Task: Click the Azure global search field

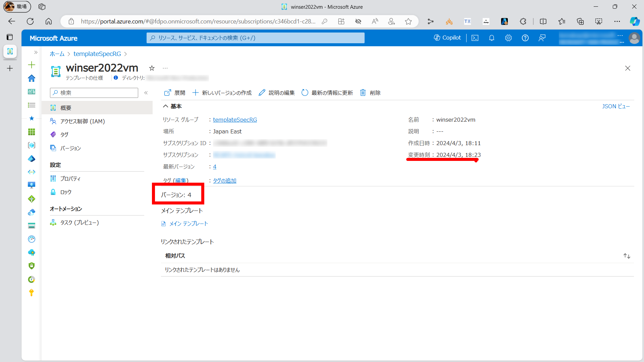Action: (255, 38)
